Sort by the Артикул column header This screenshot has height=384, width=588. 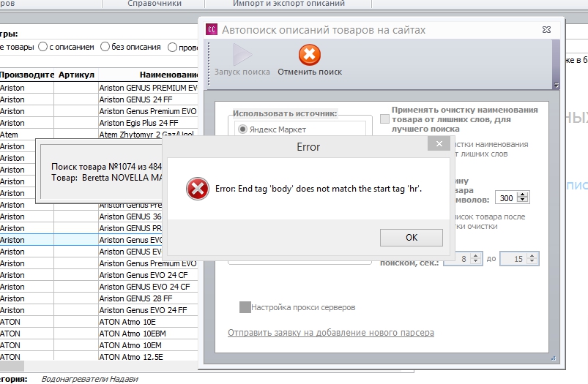click(76, 75)
